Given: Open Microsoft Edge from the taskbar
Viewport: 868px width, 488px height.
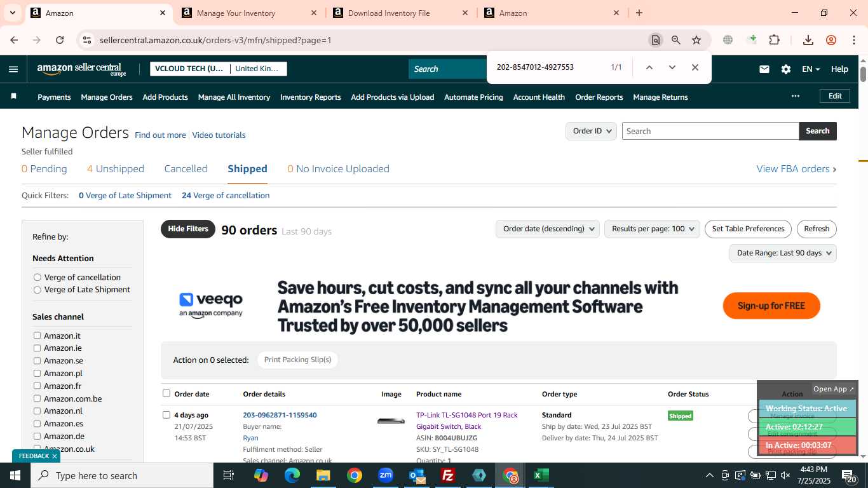Looking at the screenshot, I should point(292,475).
